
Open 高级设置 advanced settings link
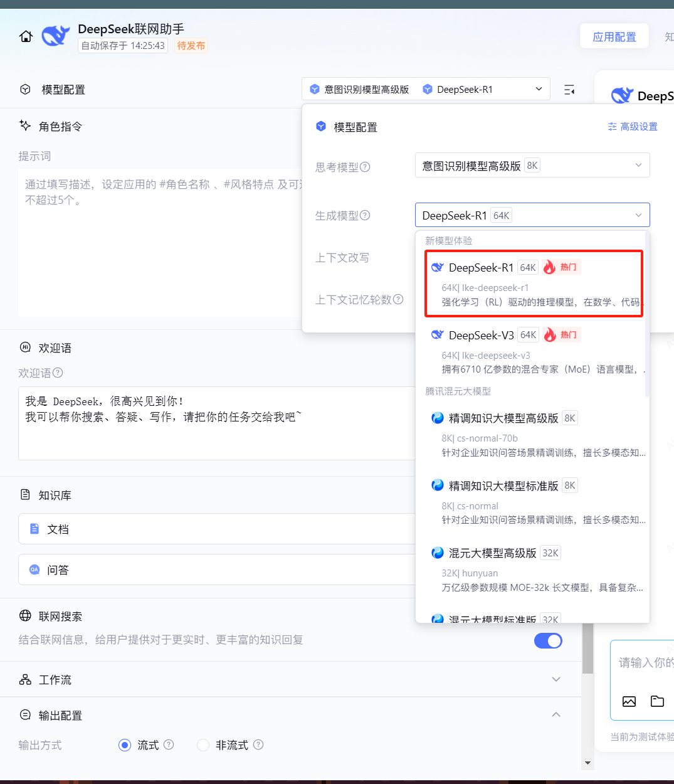tap(633, 127)
